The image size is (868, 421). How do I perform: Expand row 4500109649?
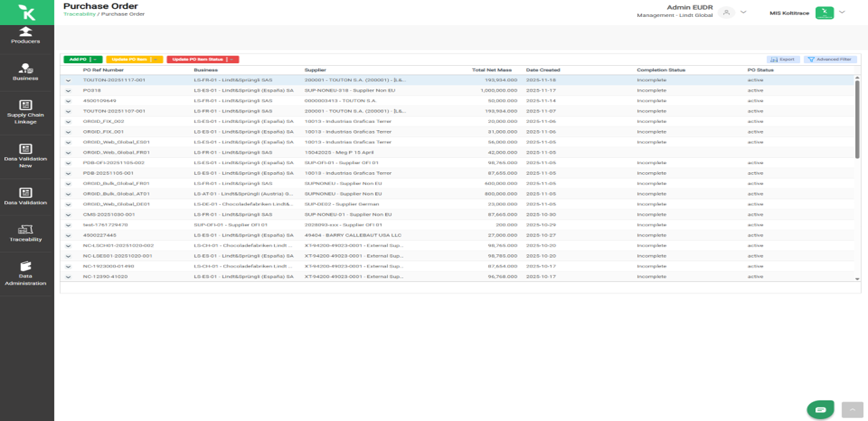click(68, 100)
